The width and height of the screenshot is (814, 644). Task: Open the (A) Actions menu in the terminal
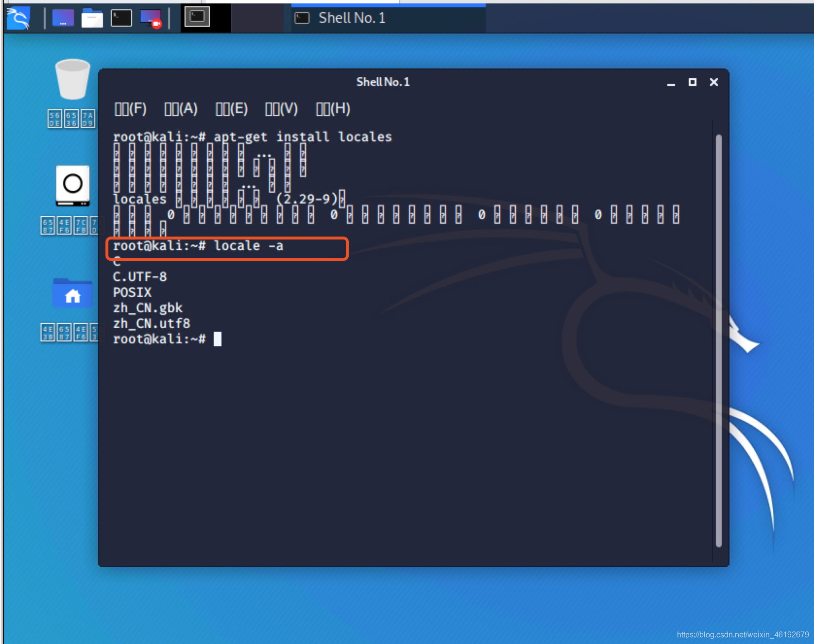[181, 109]
